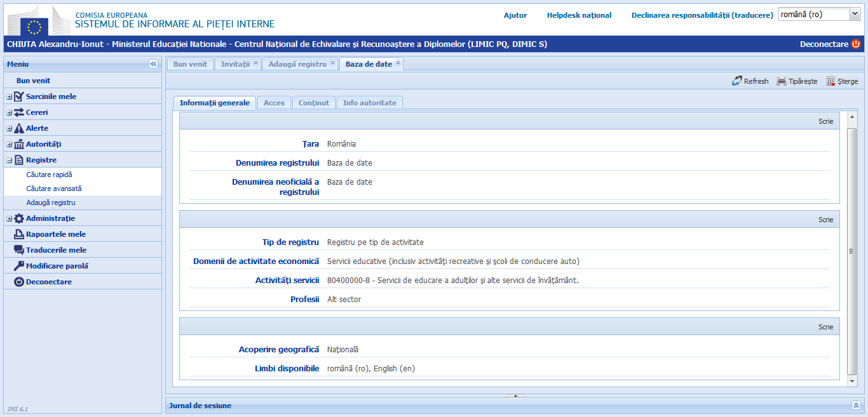Click the Scrie link in the first section

826,121
